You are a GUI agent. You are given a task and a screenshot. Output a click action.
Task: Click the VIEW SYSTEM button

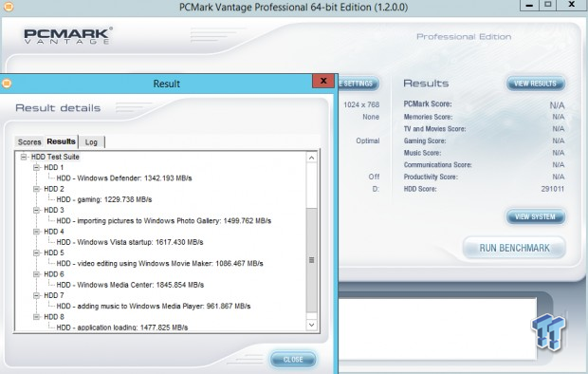click(535, 216)
